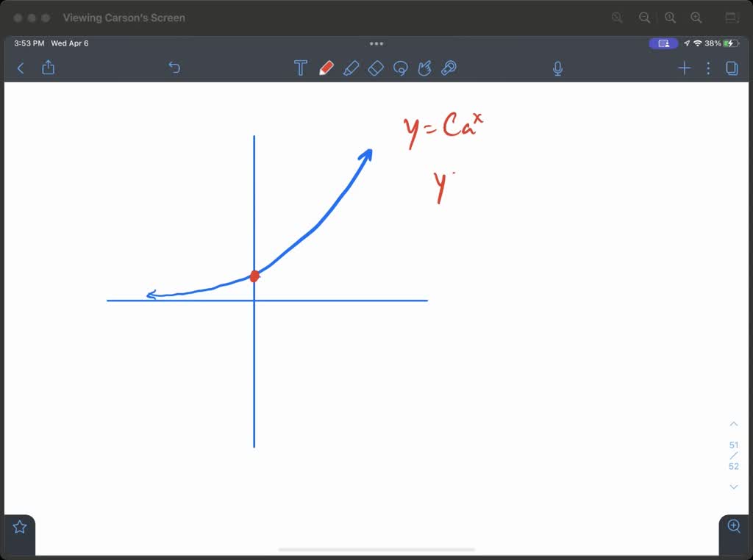Open the favorites star at bottom left
The width and height of the screenshot is (753, 560).
(x=18, y=526)
